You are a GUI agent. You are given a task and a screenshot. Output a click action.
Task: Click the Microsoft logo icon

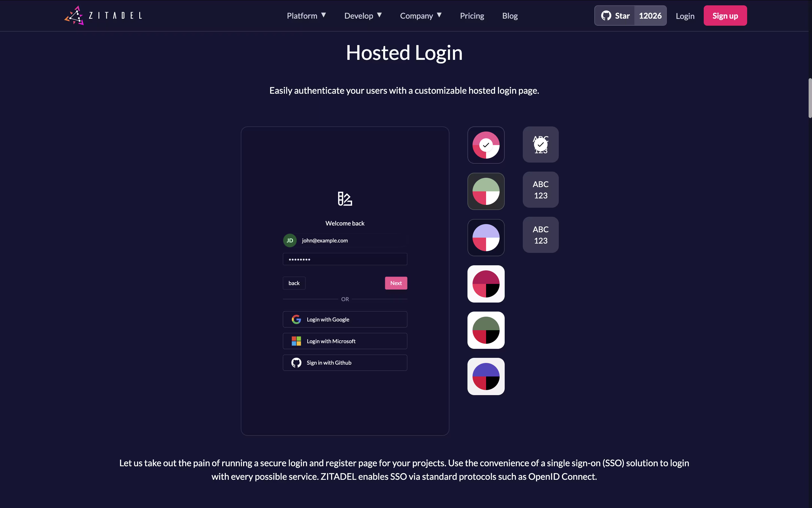296,341
